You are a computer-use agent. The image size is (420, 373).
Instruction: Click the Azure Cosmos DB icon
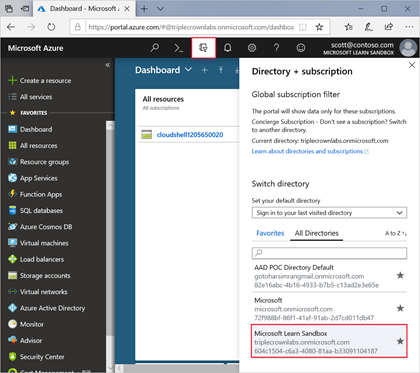(12, 227)
